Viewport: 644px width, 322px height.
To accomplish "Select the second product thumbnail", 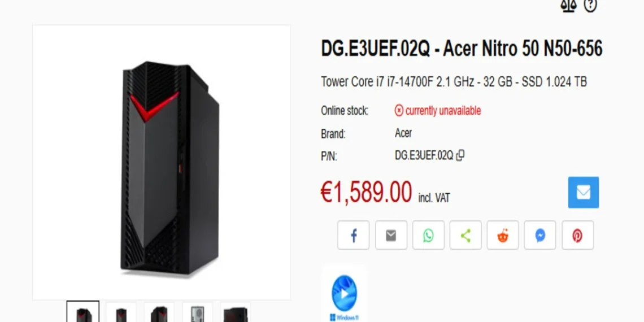I will [121, 312].
